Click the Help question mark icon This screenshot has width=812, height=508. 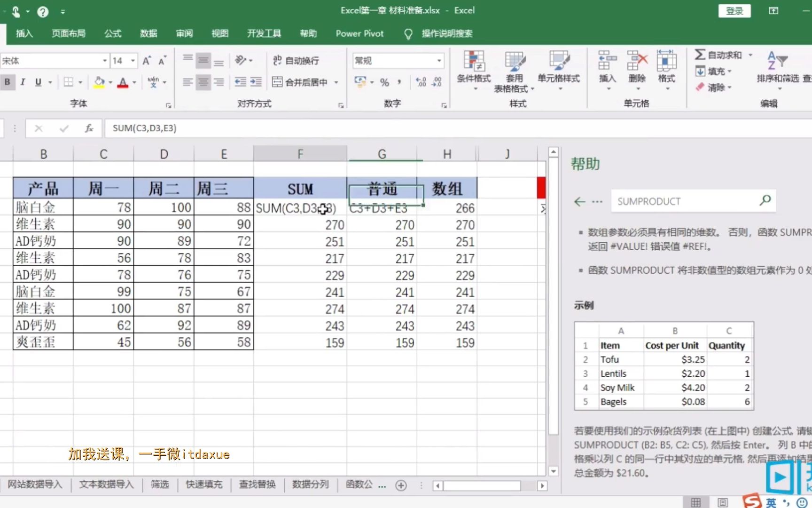coord(43,12)
